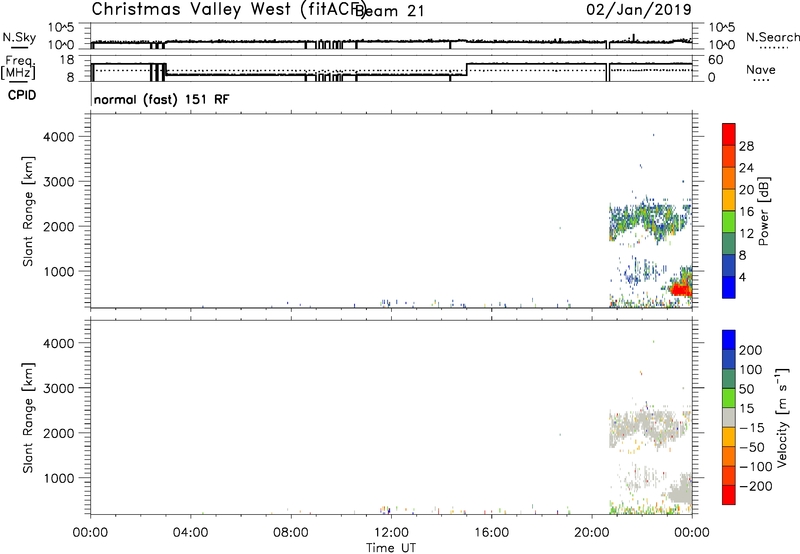800x554 pixels.
Task: Click the '12:00' time tick label
Action: [x=391, y=533]
